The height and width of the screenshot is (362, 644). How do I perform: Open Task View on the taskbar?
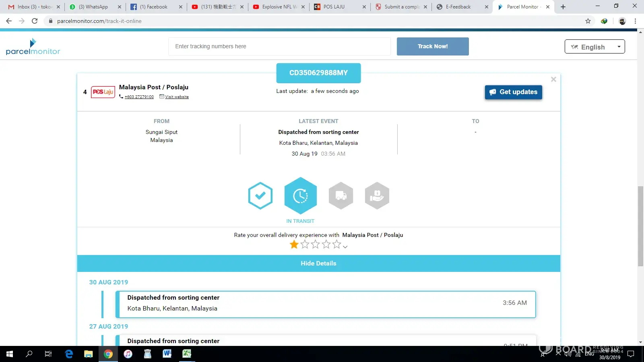(48, 354)
